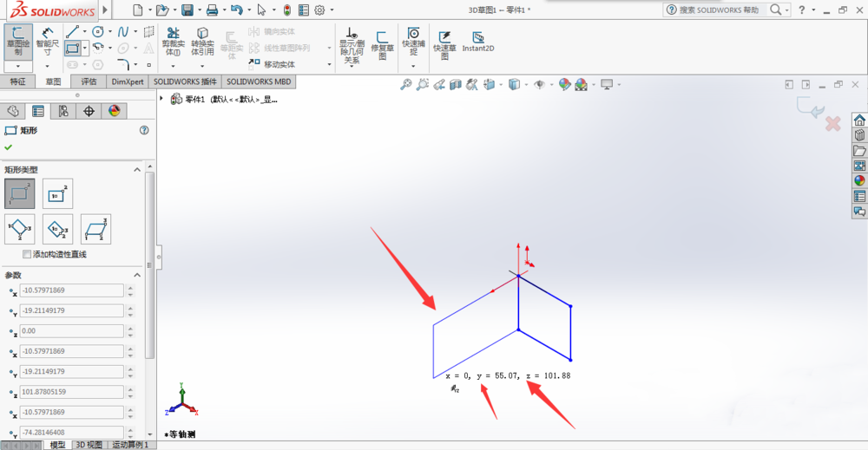Screen dimensions: 868x450
Task: Switch to DimXpert ribbon tab
Action: point(128,82)
